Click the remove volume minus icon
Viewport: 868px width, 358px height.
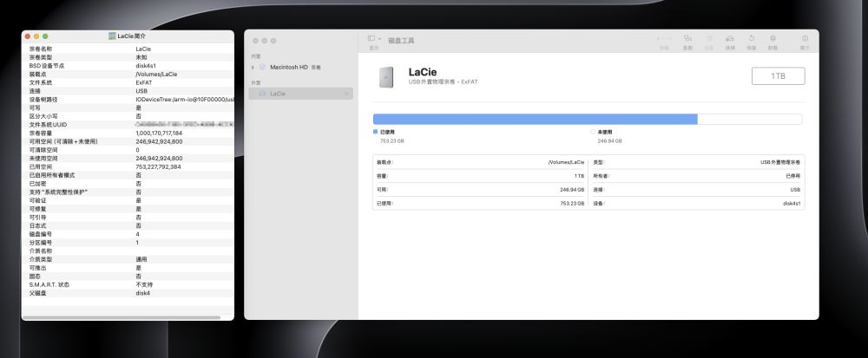click(670, 39)
